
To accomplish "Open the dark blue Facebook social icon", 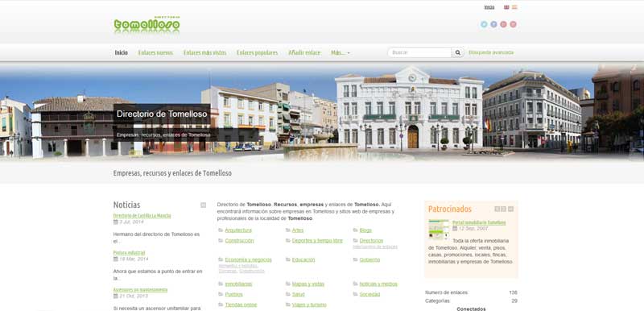I will 493,24.
